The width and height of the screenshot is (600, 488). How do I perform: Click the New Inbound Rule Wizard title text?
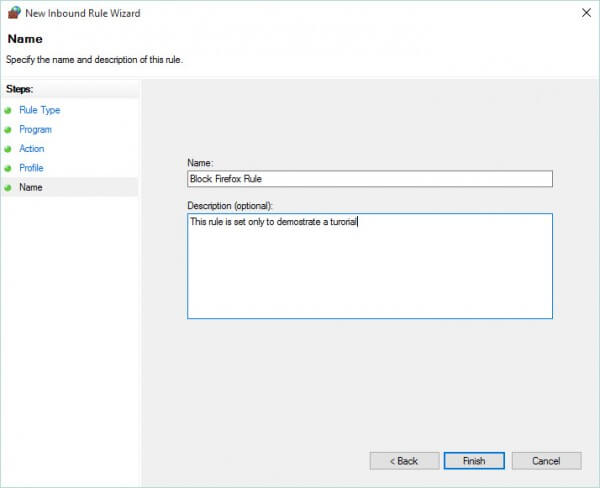(83, 13)
